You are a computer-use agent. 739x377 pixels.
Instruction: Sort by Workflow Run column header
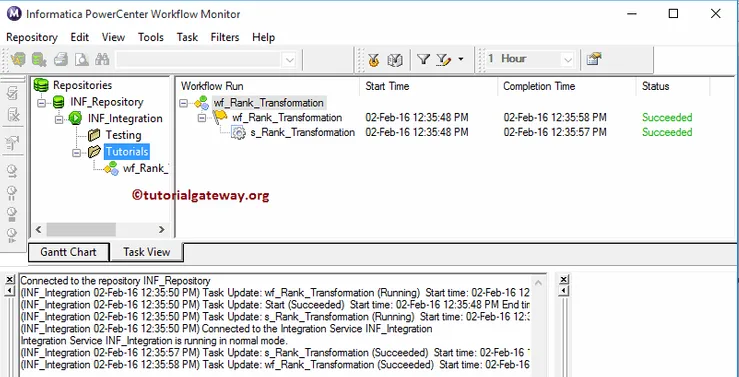point(267,86)
